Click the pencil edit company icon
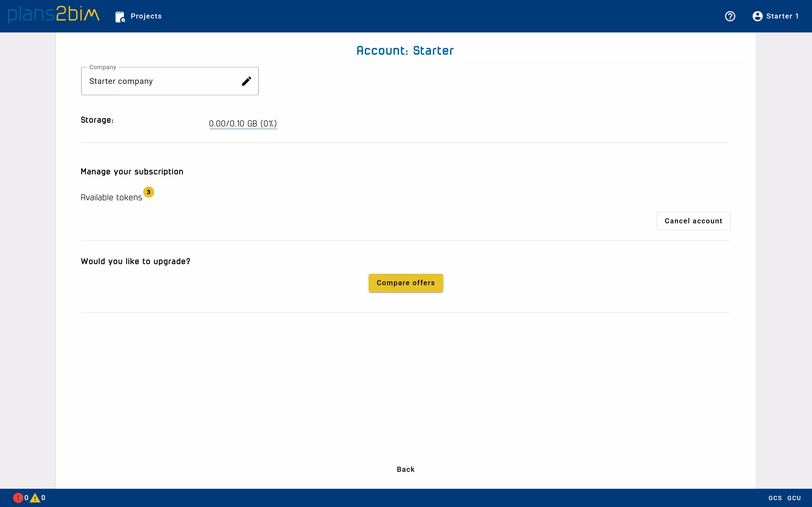Screen dimensions: 812x507 pos(246,81)
